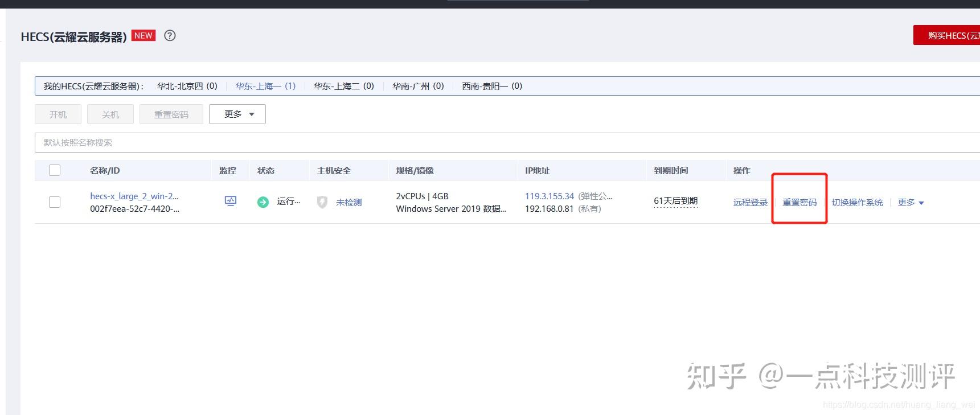Click the 192.168.0.81 private IP text
This screenshot has height=415, width=980.
(x=550, y=208)
